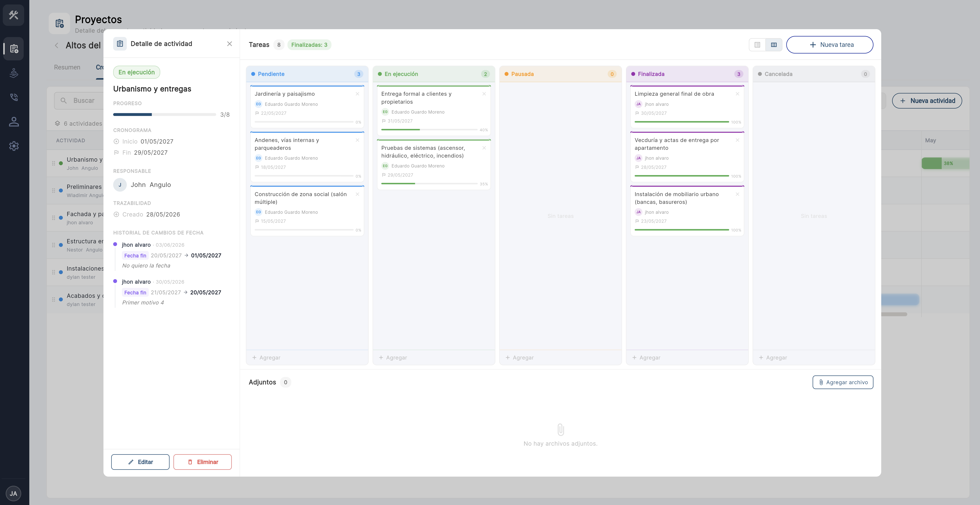Go back with the arrow beside Altos del

click(x=57, y=45)
